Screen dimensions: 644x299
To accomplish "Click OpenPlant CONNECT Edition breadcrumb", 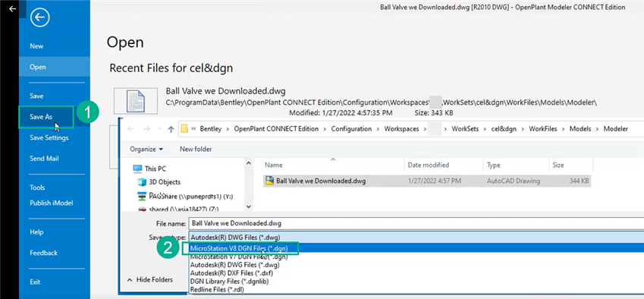I will tap(276, 129).
